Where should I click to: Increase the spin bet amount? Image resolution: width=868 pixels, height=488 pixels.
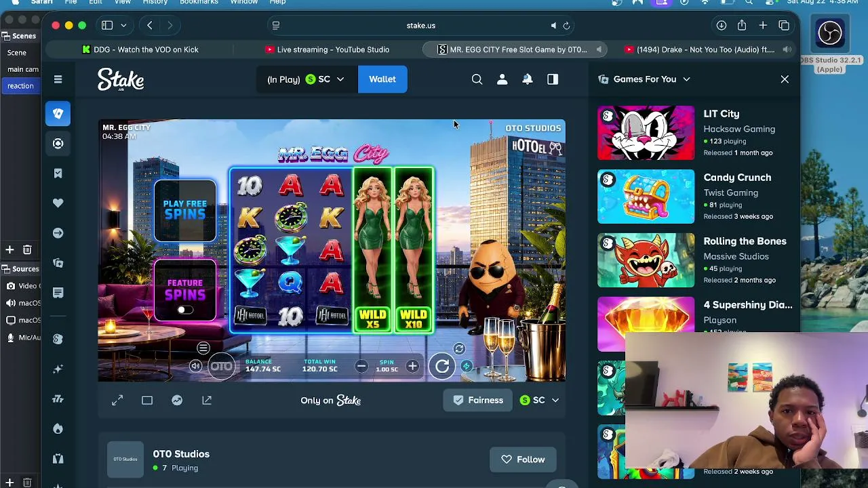412,367
